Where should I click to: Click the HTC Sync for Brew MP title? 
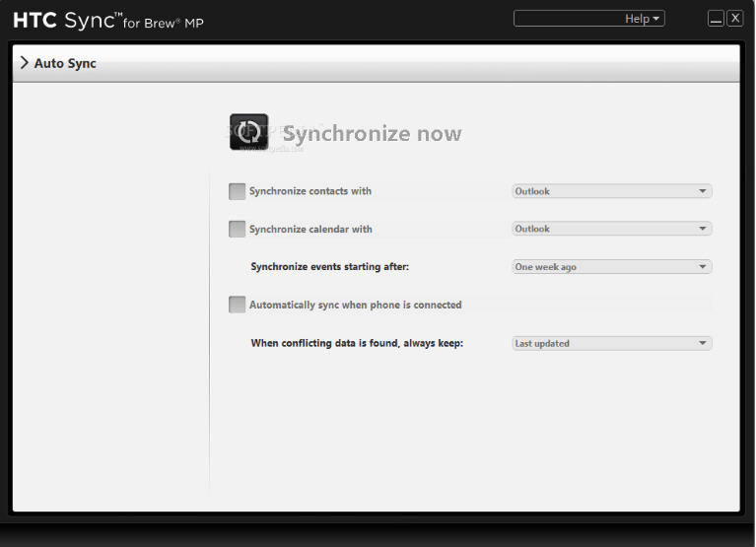(108, 21)
